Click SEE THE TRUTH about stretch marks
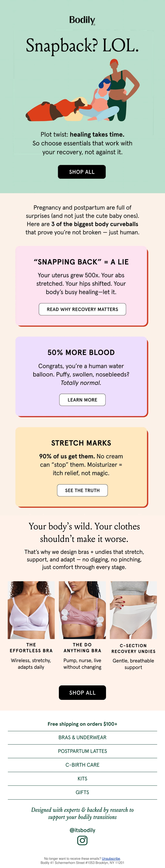 click(82, 490)
